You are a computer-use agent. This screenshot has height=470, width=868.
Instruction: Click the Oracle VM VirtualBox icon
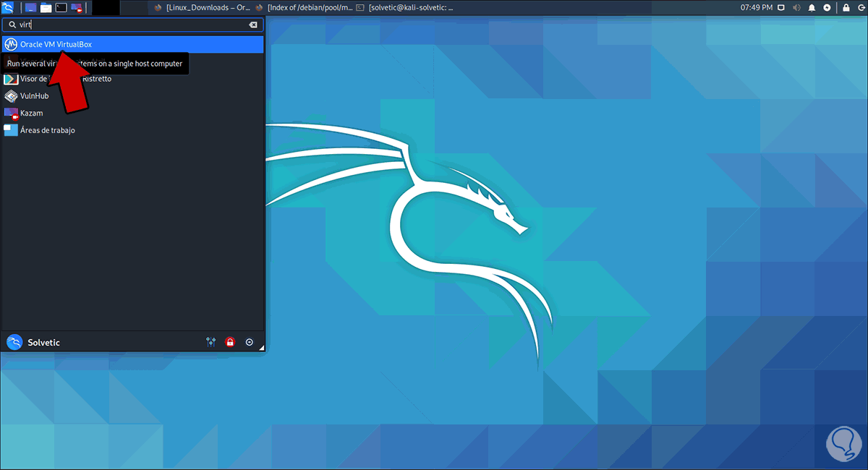[x=11, y=44]
